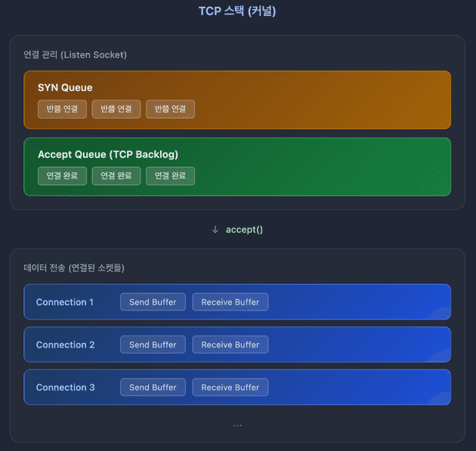The width and height of the screenshot is (476, 451).
Task: Click the leftmost 반쯤 연결 chip
Action: 63,109
